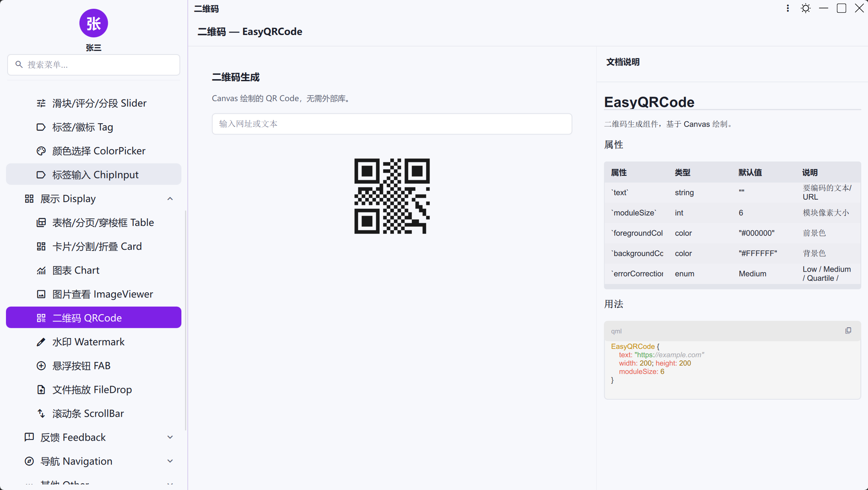The image size is (868, 490).
Task: Click the card icon next to 卡片/分割/折叠 Card
Action: 41,247
